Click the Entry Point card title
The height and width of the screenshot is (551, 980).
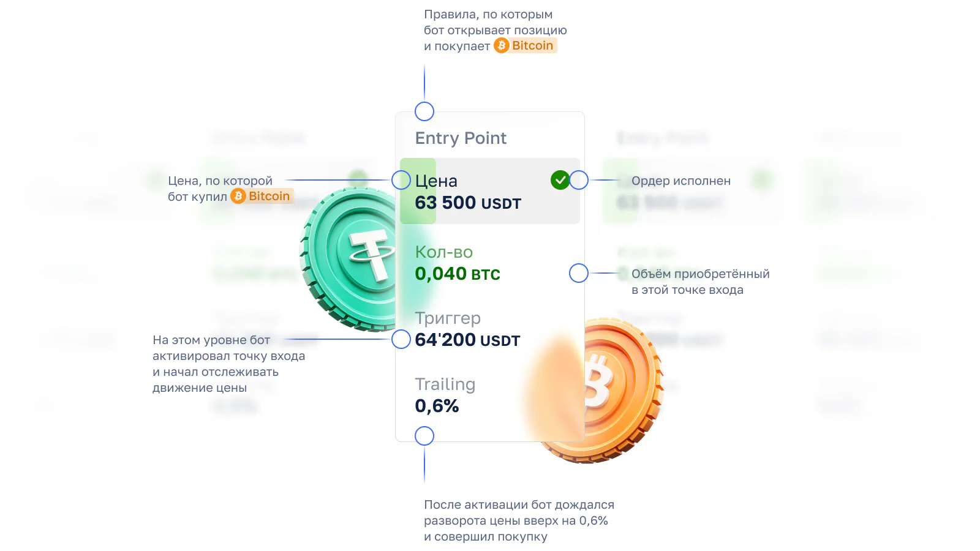coord(461,138)
